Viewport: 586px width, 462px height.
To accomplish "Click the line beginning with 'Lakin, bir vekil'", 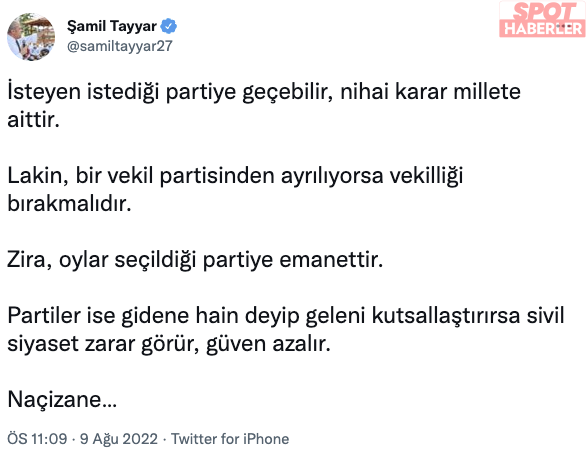I will (x=235, y=176).
